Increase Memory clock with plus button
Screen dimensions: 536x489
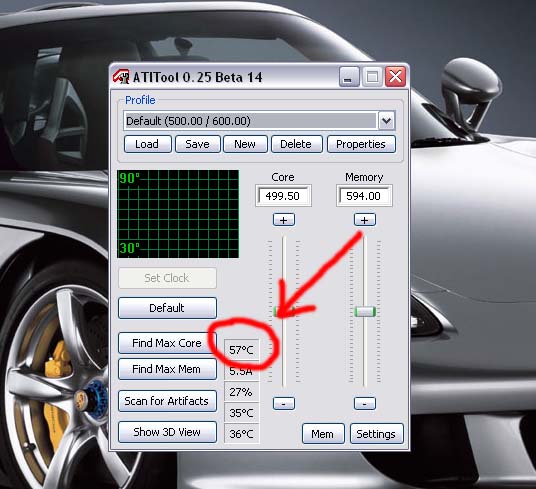(x=364, y=220)
